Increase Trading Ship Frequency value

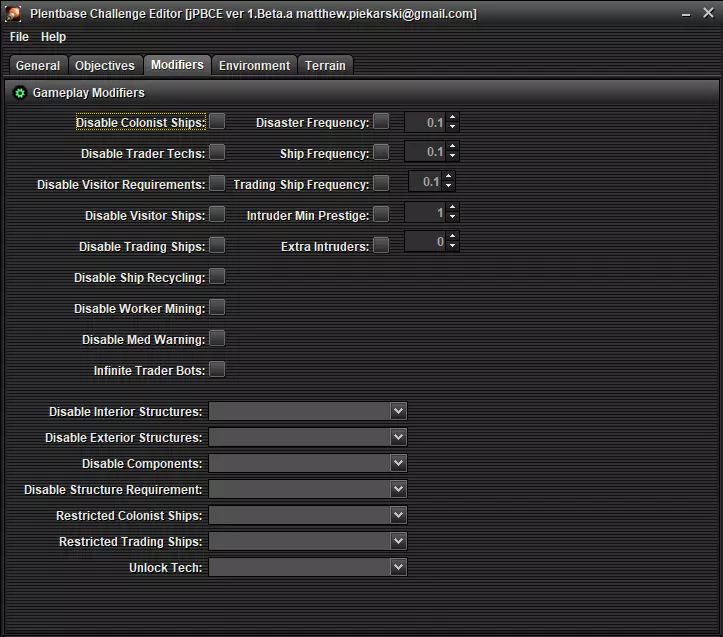click(448, 176)
